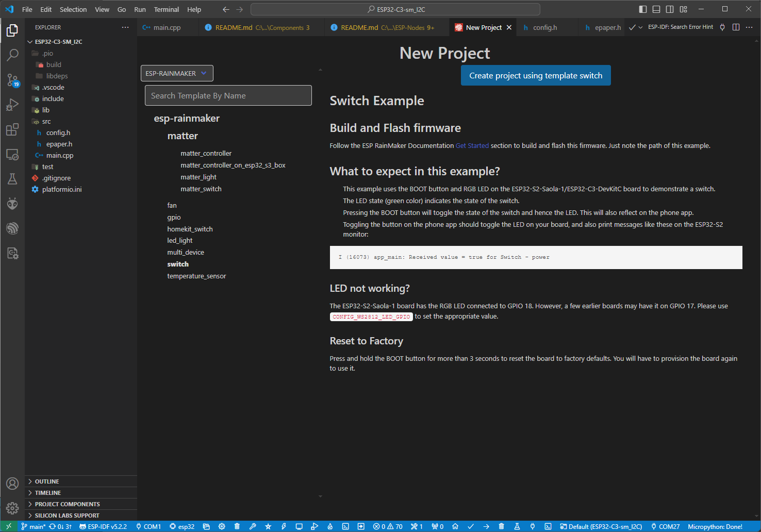The width and height of the screenshot is (761, 532).
Task: Click the current folder icon in the status bar
Action: (206, 526)
